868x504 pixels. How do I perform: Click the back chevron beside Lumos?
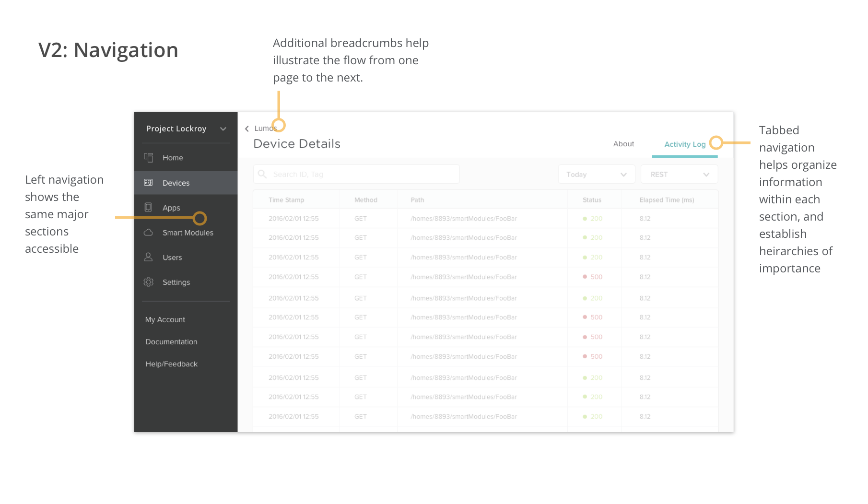point(247,129)
